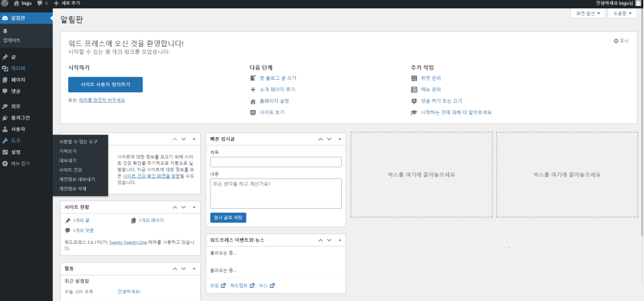Open 화면 옵션 dropdown
The height and width of the screenshot is (301, 644).
pyautogui.click(x=588, y=14)
